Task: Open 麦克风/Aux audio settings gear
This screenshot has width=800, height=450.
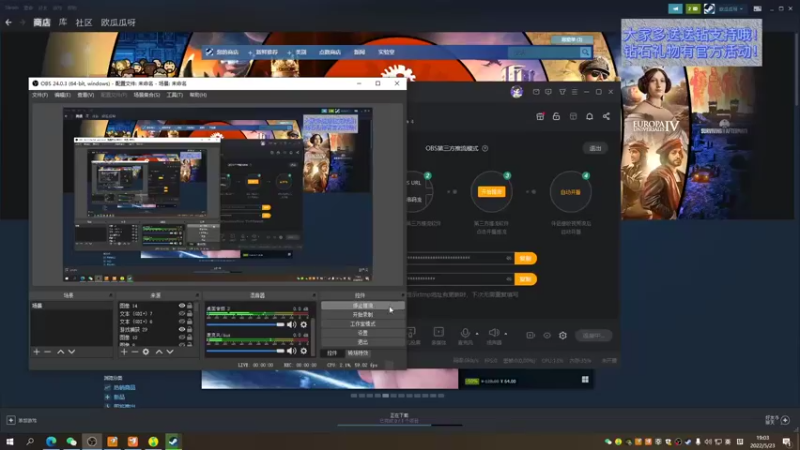Action: (x=304, y=351)
